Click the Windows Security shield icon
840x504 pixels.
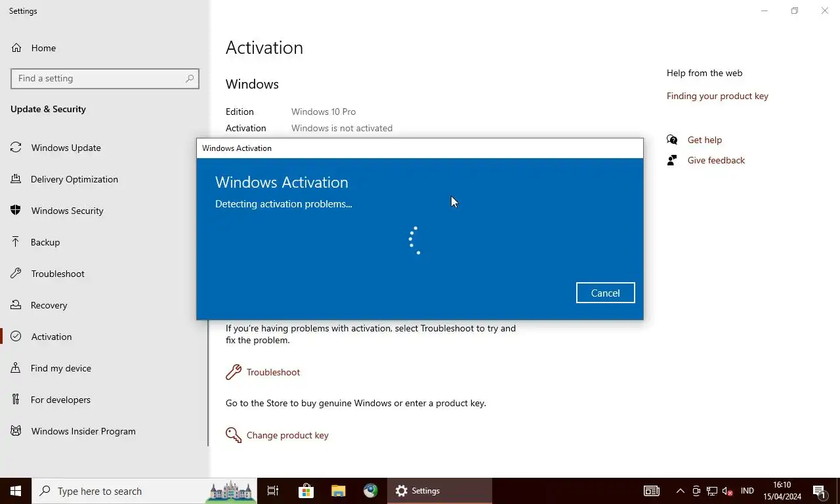[16, 211]
